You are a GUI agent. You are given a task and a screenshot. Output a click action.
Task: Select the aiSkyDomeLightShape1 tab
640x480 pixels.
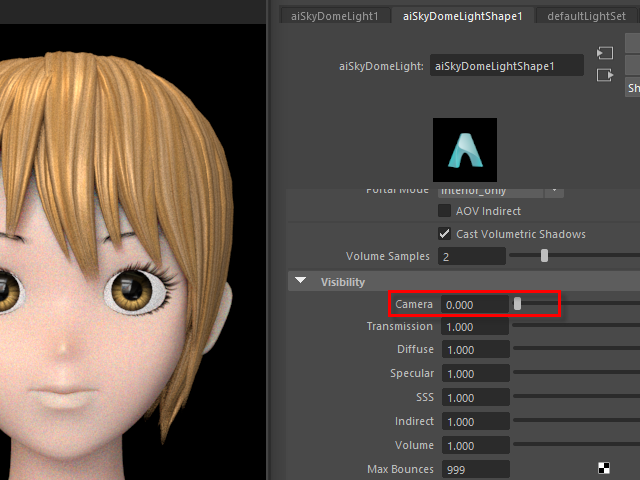coord(463,16)
